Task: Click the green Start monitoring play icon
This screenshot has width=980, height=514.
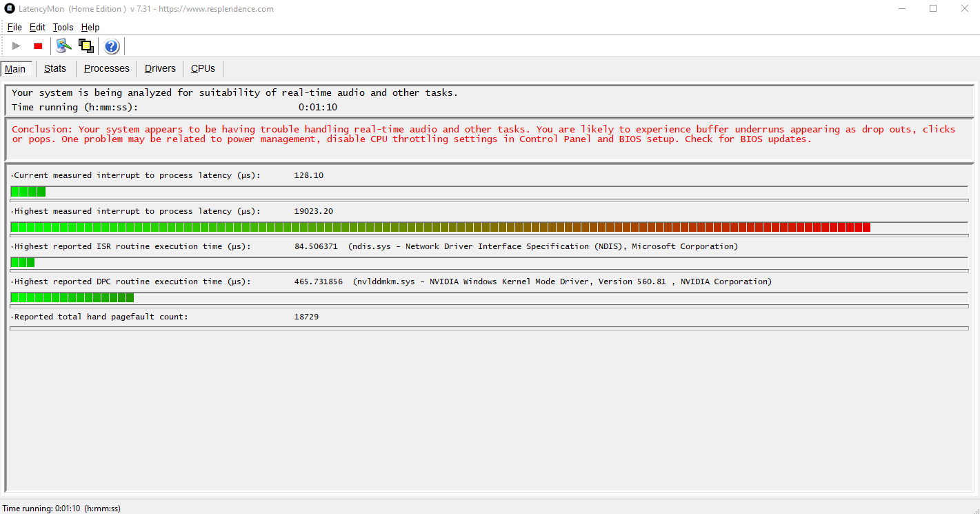Action: pos(17,46)
